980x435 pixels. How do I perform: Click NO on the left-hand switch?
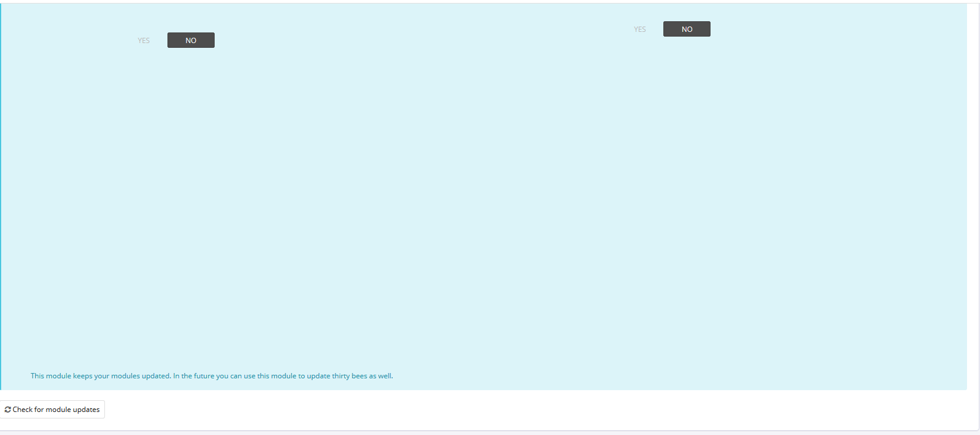(x=190, y=41)
